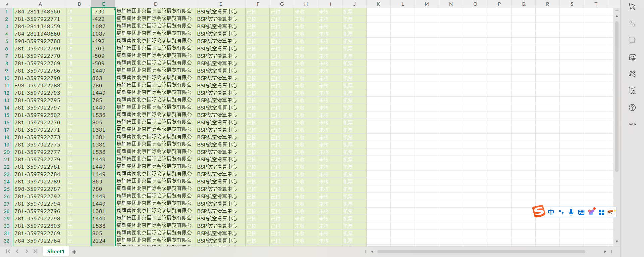644x257 pixels.
Task: Open the more options ellipsis in sidebar
Action: pos(632,124)
